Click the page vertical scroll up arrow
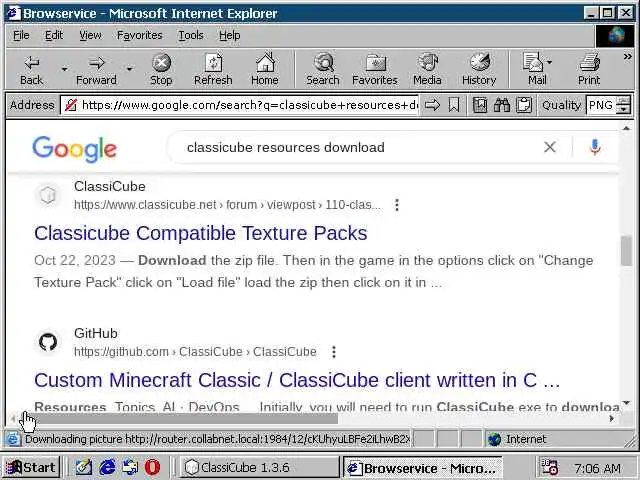Viewport: 640px width, 480px height. 626,128
